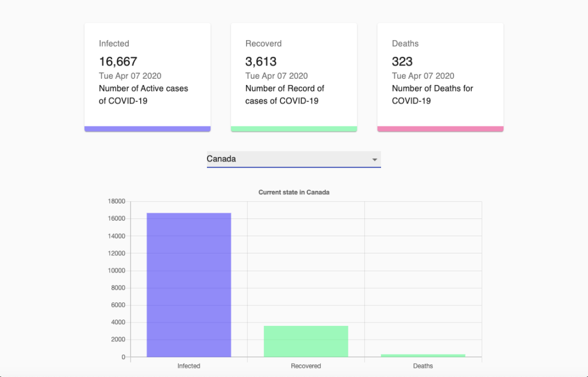Click the purple Infected bar in chart

coord(189,284)
